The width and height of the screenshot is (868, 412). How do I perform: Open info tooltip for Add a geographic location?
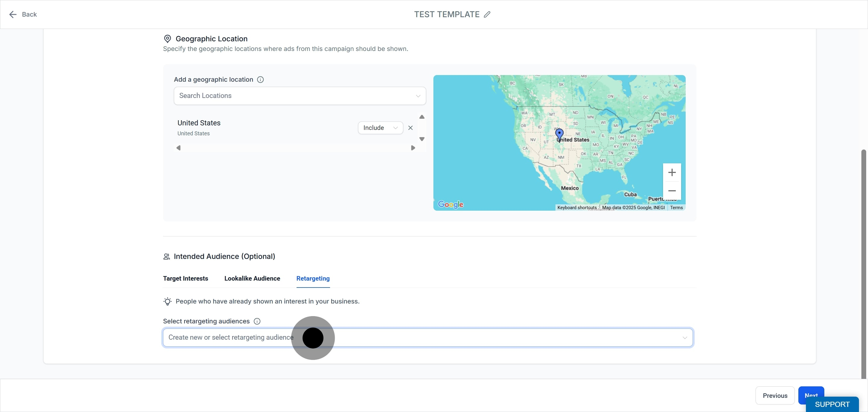point(260,80)
